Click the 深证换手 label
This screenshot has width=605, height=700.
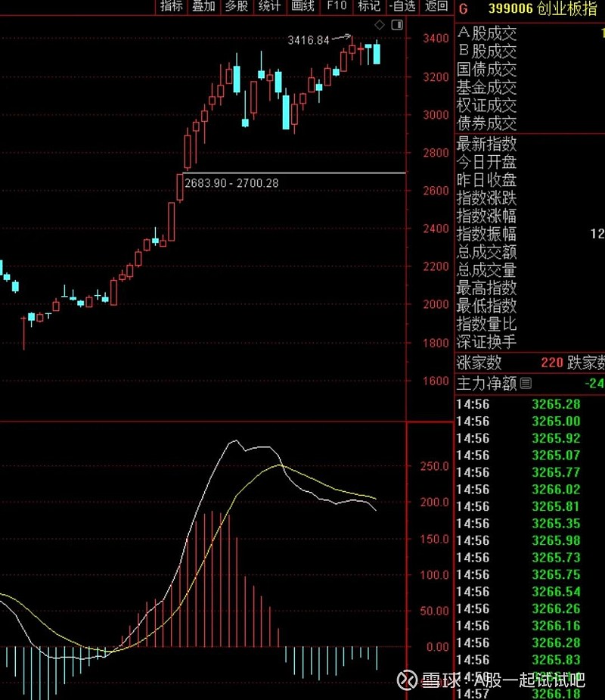(486, 342)
